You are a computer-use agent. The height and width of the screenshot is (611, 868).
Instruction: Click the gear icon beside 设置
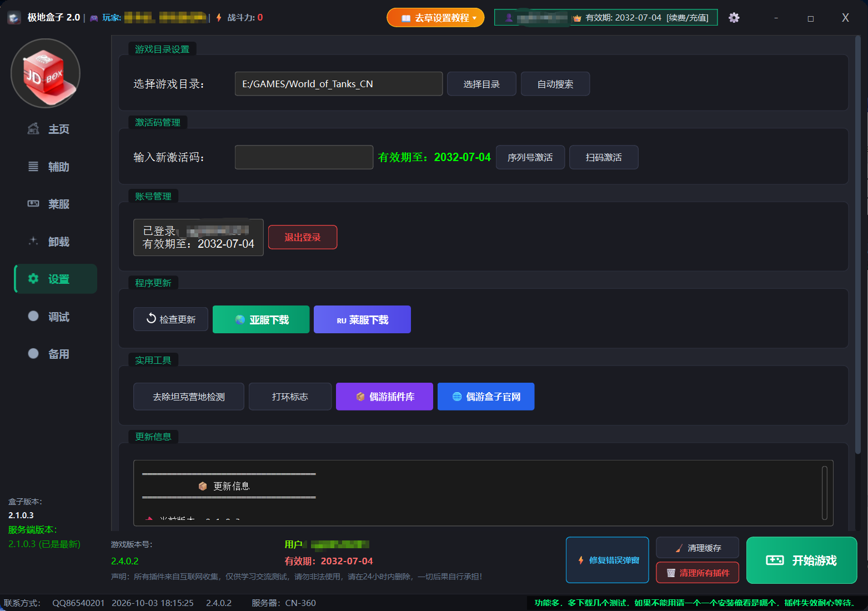pyautogui.click(x=33, y=278)
